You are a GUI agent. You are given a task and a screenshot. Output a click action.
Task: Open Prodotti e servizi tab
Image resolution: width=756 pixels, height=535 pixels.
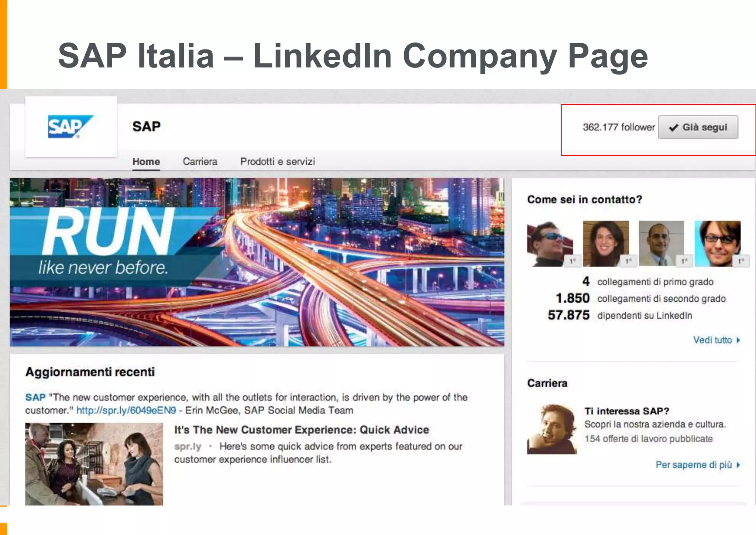click(278, 162)
